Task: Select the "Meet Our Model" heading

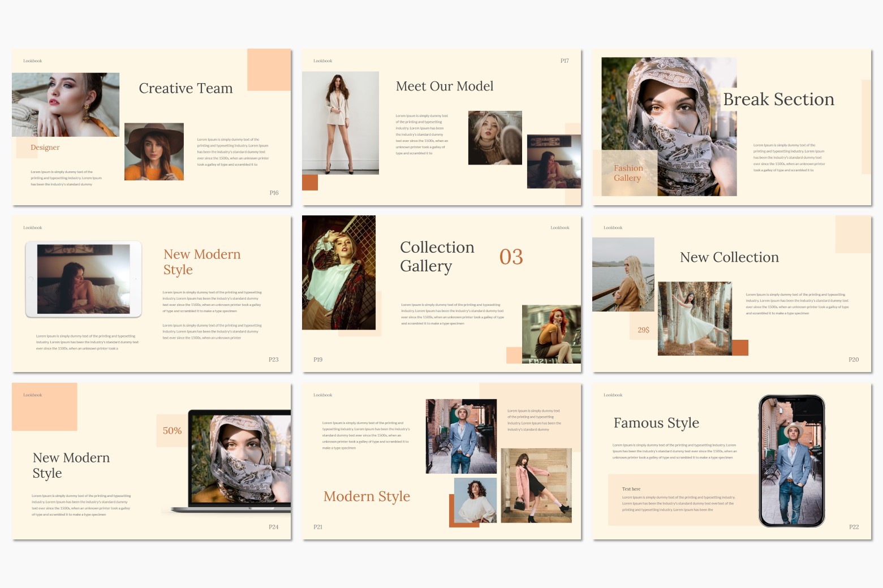Action: coord(444,87)
